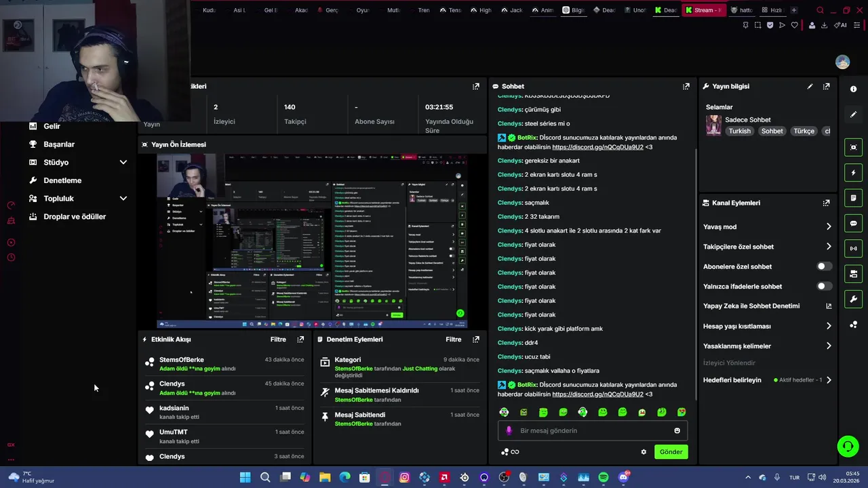Click the Mesaj Sabitlendi moderation entry
Screen dimensions: 868x488
pyautogui.click(x=399, y=419)
